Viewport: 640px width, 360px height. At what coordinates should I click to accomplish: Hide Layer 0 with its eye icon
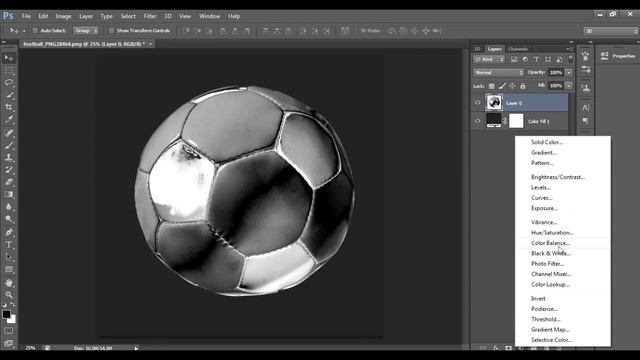(x=478, y=103)
